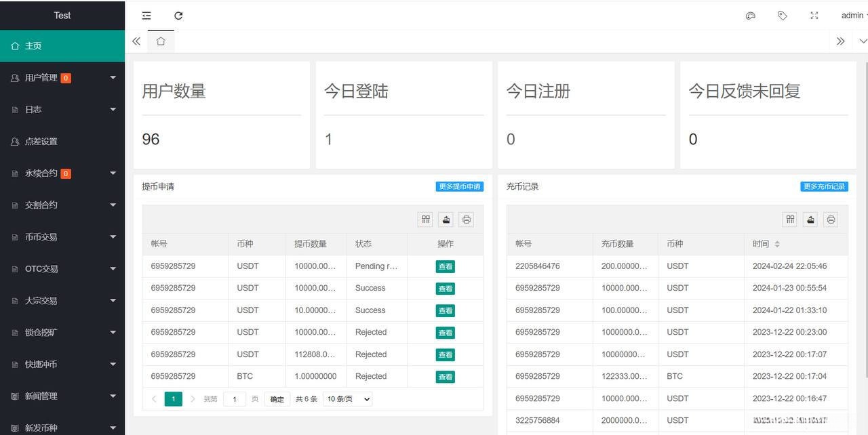Screen dimensions: 868x435
Task: Export the 充币记录 table with export icon
Action: 810,220
